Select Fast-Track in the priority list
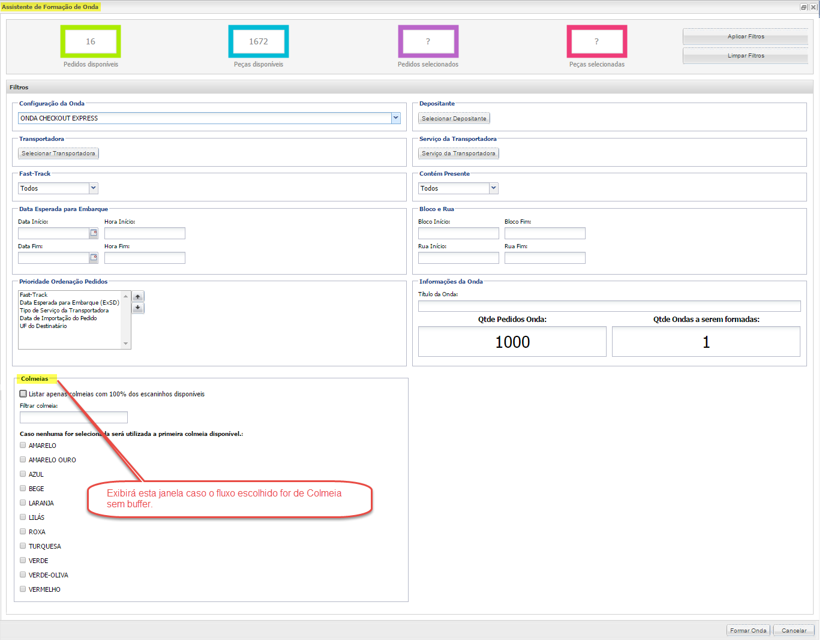Screen dimensions: 822x644 (x=34, y=295)
